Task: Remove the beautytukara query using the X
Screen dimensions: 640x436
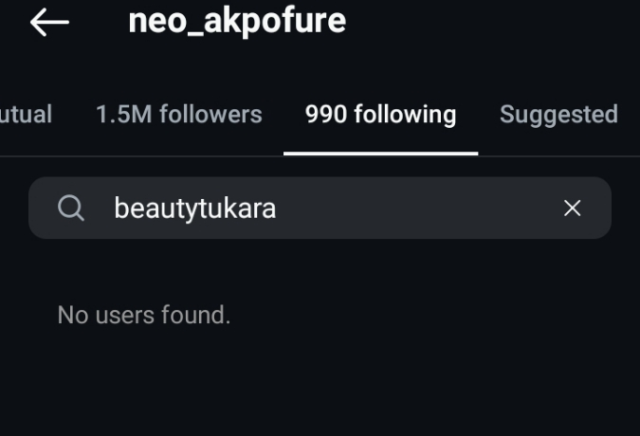Action: pyautogui.click(x=572, y=208)
